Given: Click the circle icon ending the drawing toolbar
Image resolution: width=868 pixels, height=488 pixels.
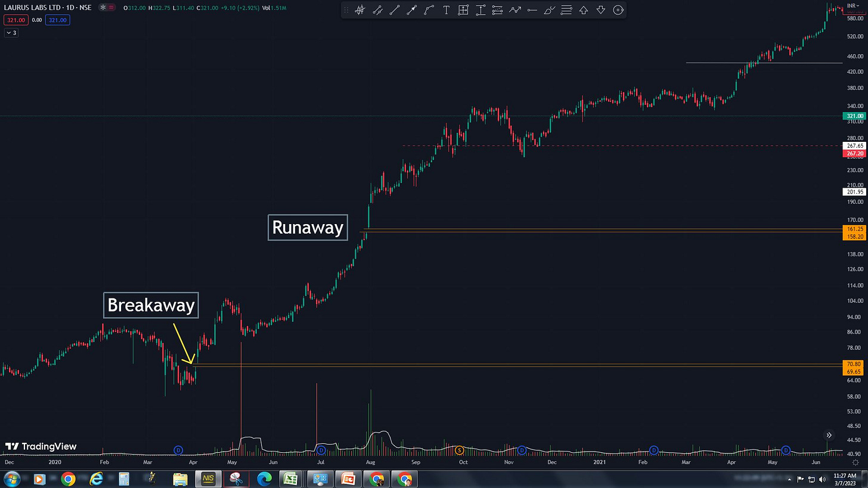Looking at the screenshot, I should point(618,10).
